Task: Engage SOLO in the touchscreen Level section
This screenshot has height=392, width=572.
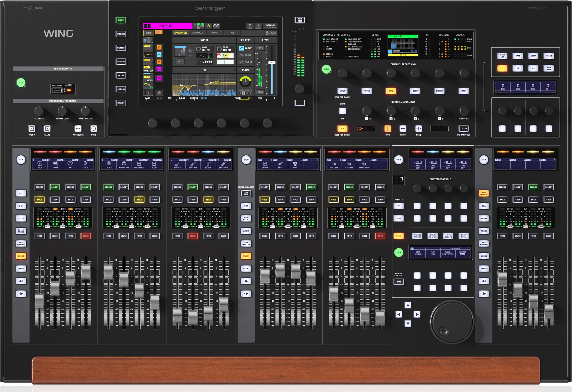Action: coord(260,92)
